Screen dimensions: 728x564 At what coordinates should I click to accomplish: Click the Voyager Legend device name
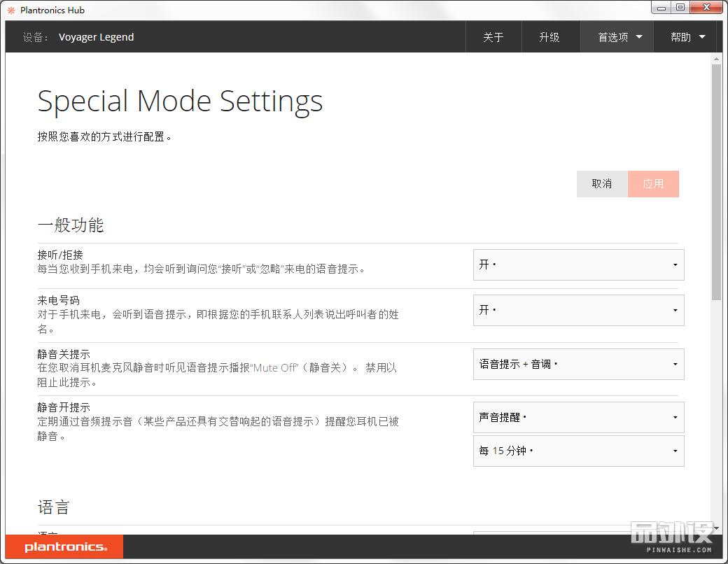[96, 37]
